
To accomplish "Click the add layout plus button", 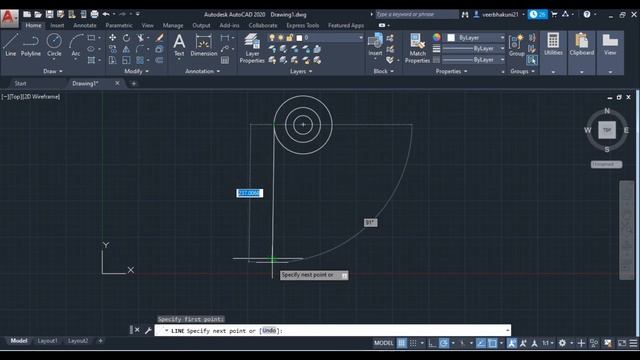I will pyautogui.click(x=100, y=341).
